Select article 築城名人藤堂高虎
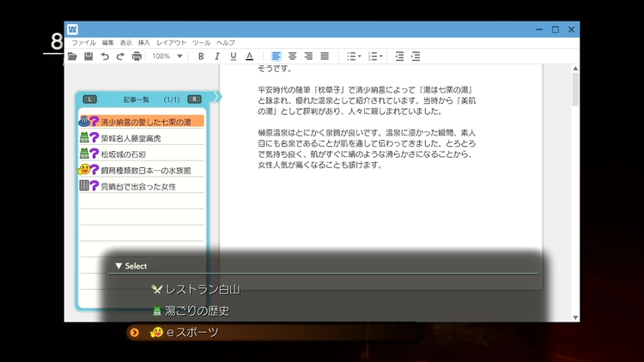Screen dimensions: 644x362 [x=142, y=138]
